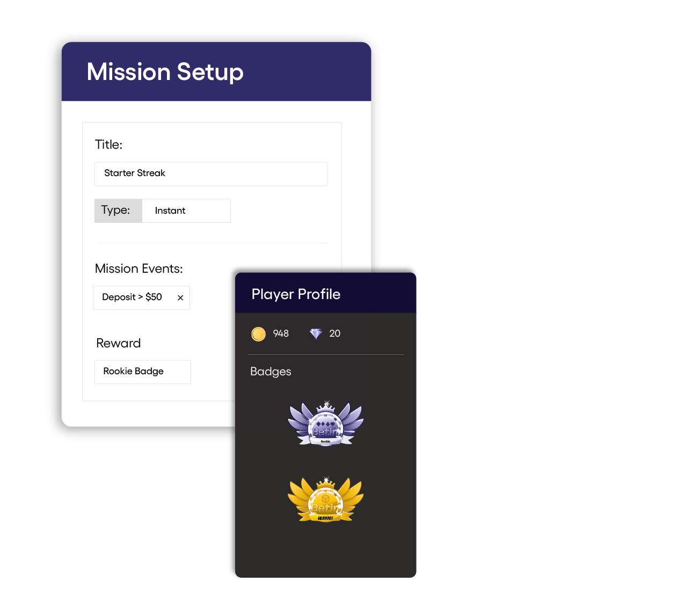Click the Mission Events: label
This screenshot has height=611, width=700.
[139, 268]
